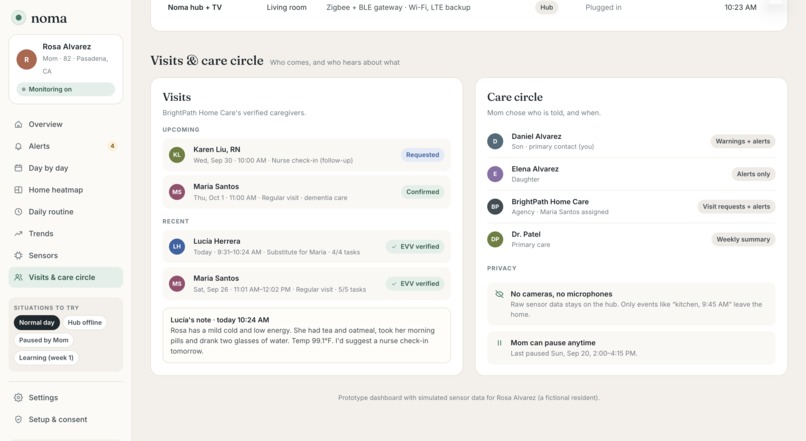The width and height of the screenshot is (806, 441).
Task: Click Rosa Alvarez's avatar in the sidebar
Action: (x=26, y=60)
